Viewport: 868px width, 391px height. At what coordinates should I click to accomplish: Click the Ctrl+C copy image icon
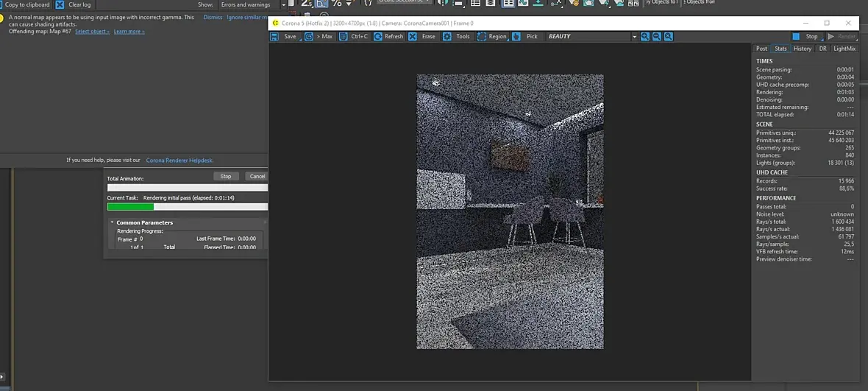(344, 37)
